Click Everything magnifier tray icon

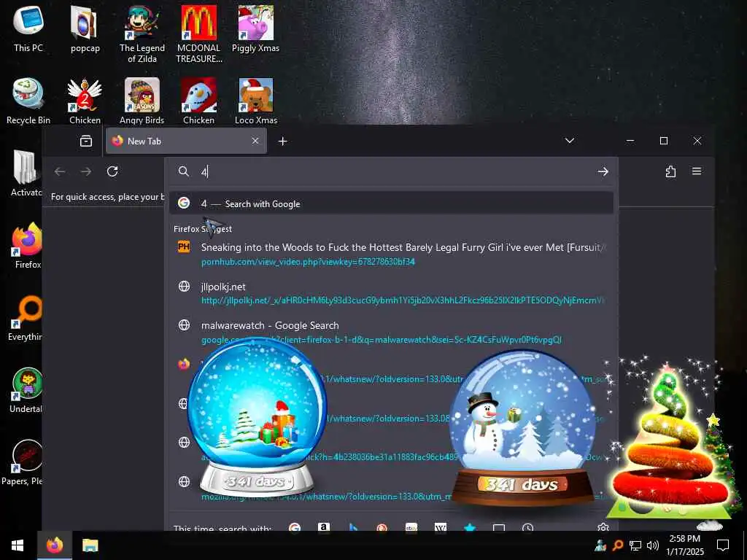coord(618,545)
